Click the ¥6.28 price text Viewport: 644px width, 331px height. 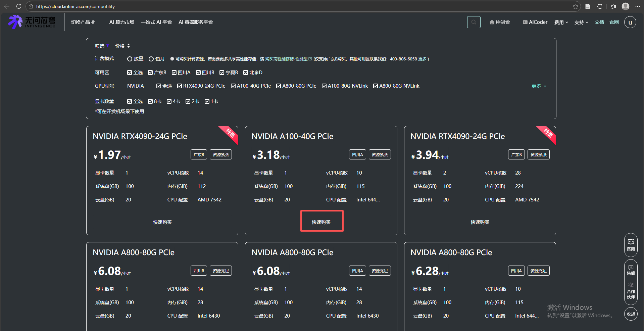(430, 271)
